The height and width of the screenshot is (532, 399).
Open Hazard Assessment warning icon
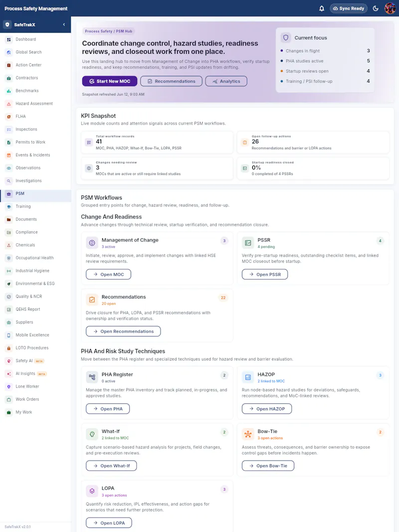point(9,104)
